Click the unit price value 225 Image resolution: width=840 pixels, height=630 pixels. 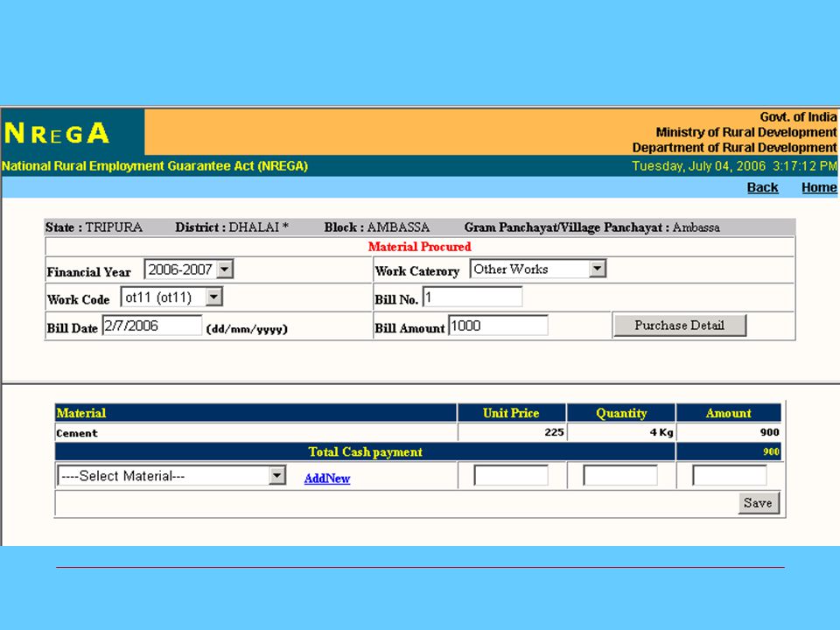pos(554,432)
